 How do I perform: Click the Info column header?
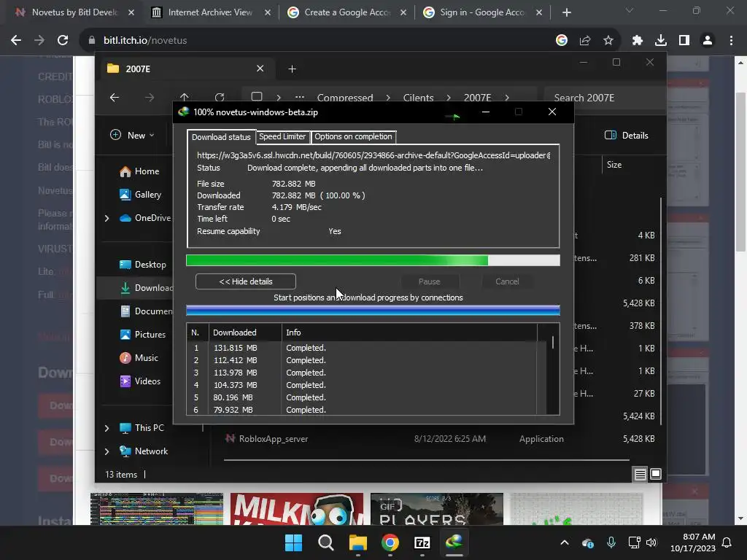point(409,332)
